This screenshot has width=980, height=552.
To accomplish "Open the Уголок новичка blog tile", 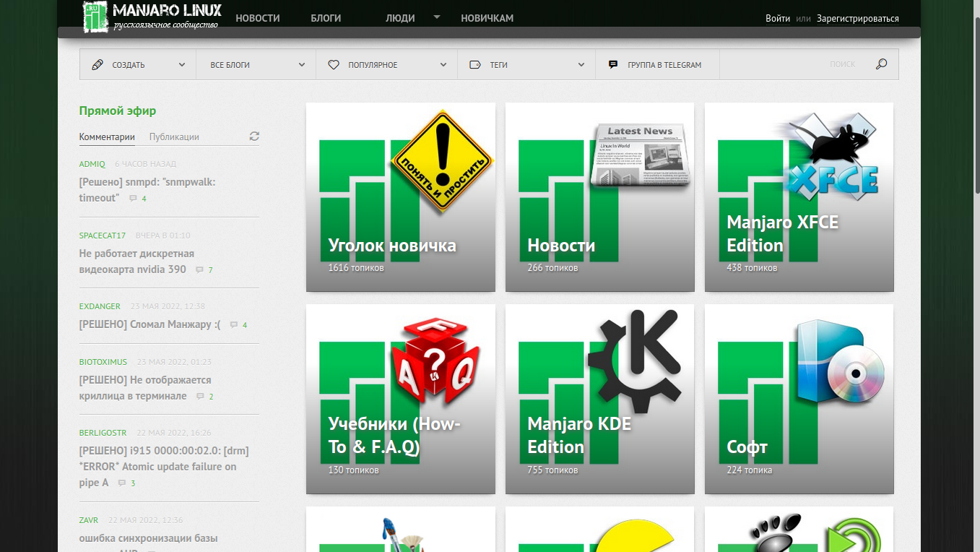I will click(401, 197).
